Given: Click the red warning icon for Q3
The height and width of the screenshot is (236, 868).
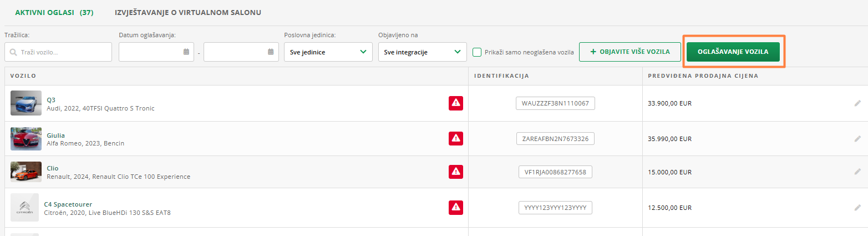Looking at the screenshot, I should [x=456, y=103].
